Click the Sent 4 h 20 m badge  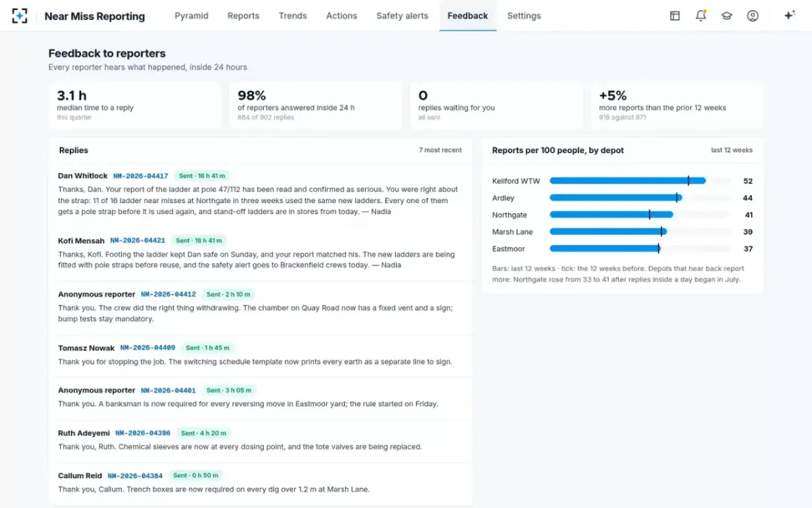(204, 433)
